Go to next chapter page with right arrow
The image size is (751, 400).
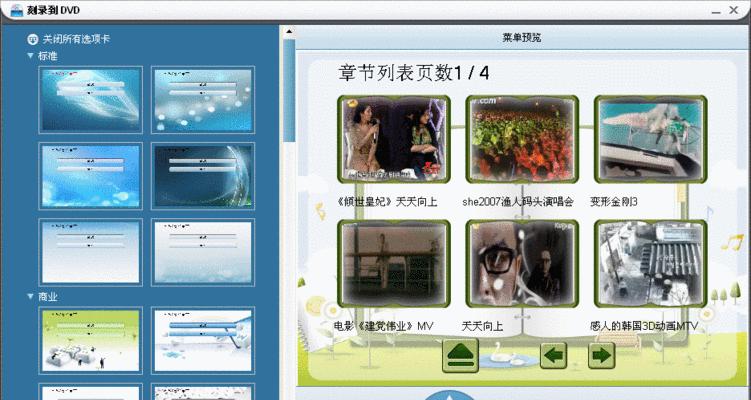601,355
